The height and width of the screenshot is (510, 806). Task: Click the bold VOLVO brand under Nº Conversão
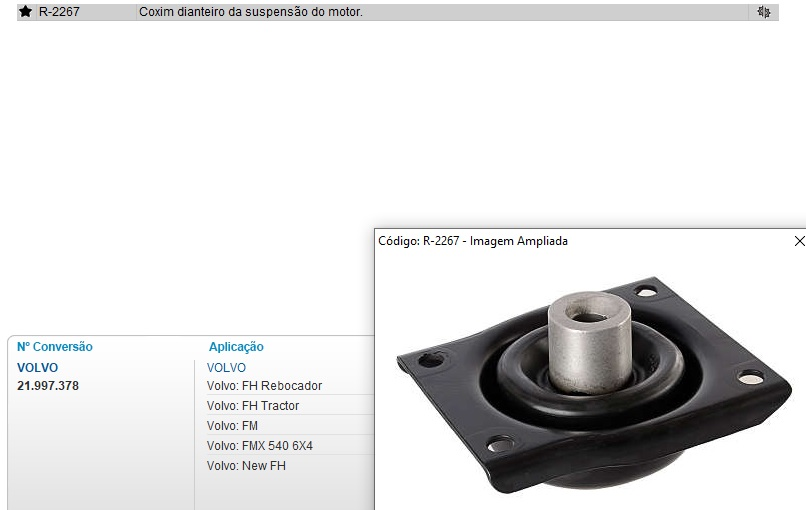tap(38, 368)
